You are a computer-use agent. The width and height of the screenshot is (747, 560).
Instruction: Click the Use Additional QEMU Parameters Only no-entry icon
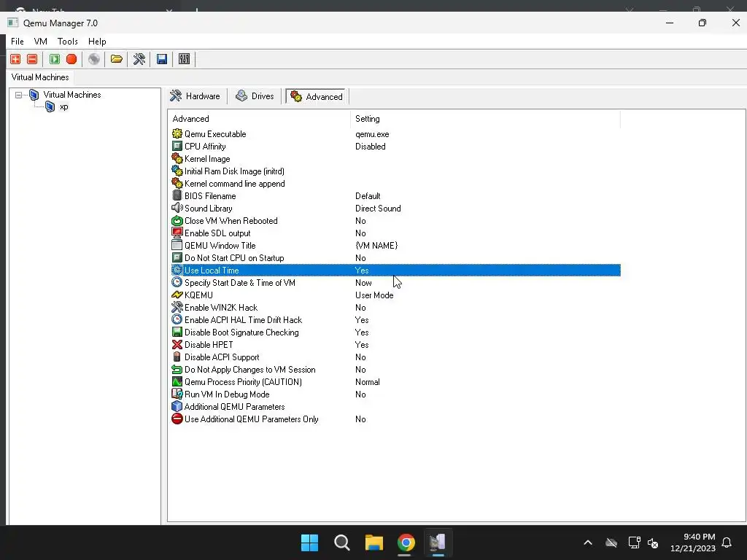(x=177, y=419)
